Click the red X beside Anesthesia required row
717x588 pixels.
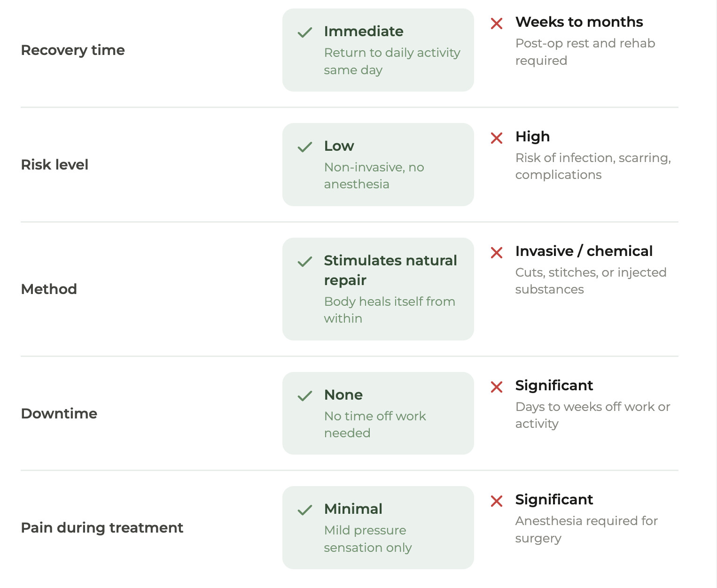click(497, 501)
